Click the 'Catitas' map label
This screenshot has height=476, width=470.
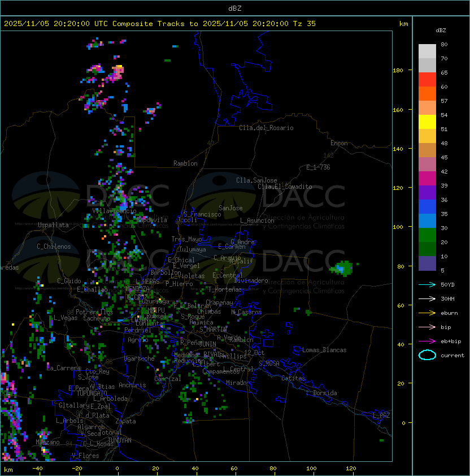tap(293, 378)
